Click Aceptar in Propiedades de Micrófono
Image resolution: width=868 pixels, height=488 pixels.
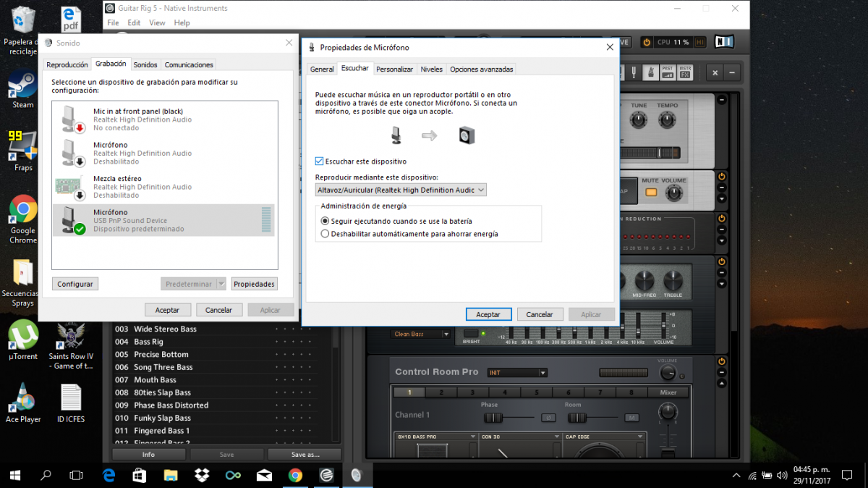point(488,315)
